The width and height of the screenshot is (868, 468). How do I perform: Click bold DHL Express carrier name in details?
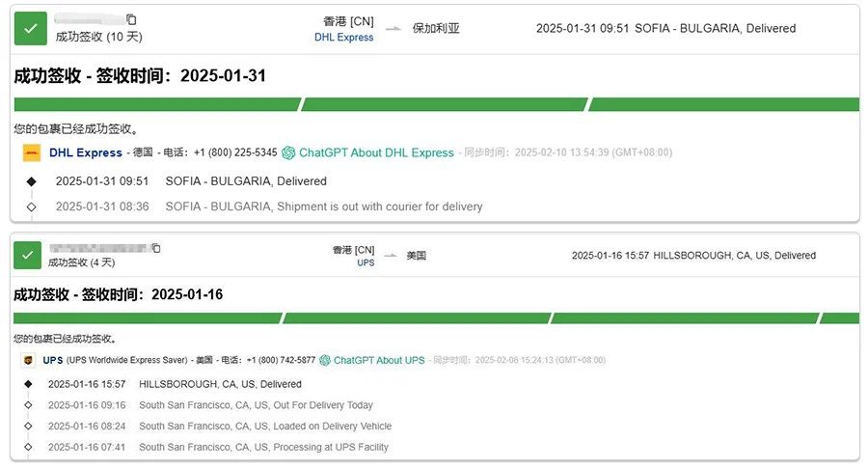pos(86,152)
